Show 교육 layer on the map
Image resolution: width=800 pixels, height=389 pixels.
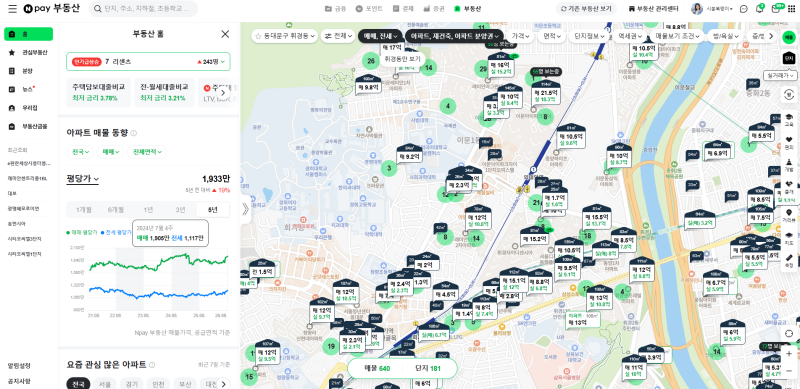[x=789, y=119]
